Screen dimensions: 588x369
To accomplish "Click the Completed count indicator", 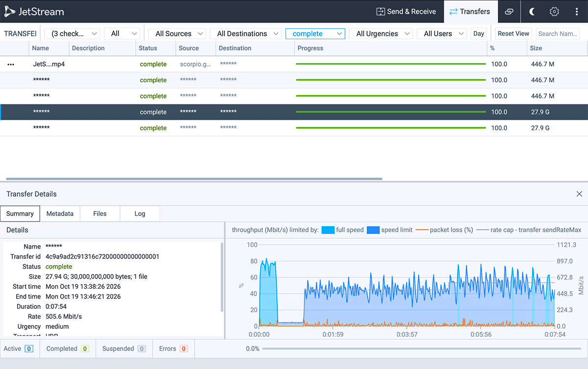I will (68, 348).
